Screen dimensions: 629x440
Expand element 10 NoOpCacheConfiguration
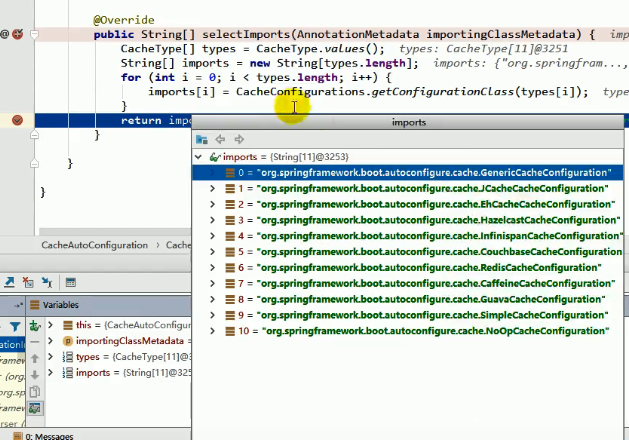(213, 331)
